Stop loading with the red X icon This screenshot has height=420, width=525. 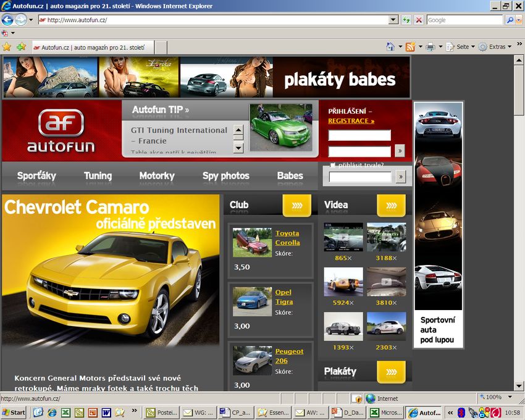point(419,20)
